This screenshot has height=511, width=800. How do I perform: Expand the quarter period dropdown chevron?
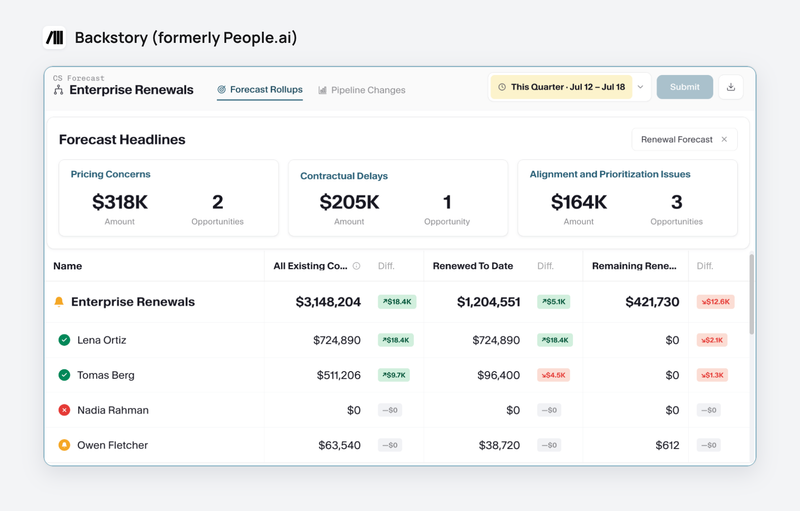point(640,87)
